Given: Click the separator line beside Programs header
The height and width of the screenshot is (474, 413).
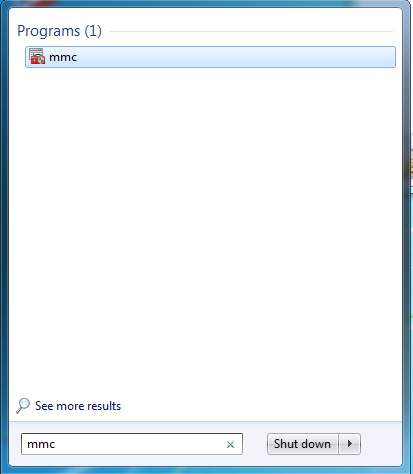Looking at the screenshot, I should click(251, 32).
